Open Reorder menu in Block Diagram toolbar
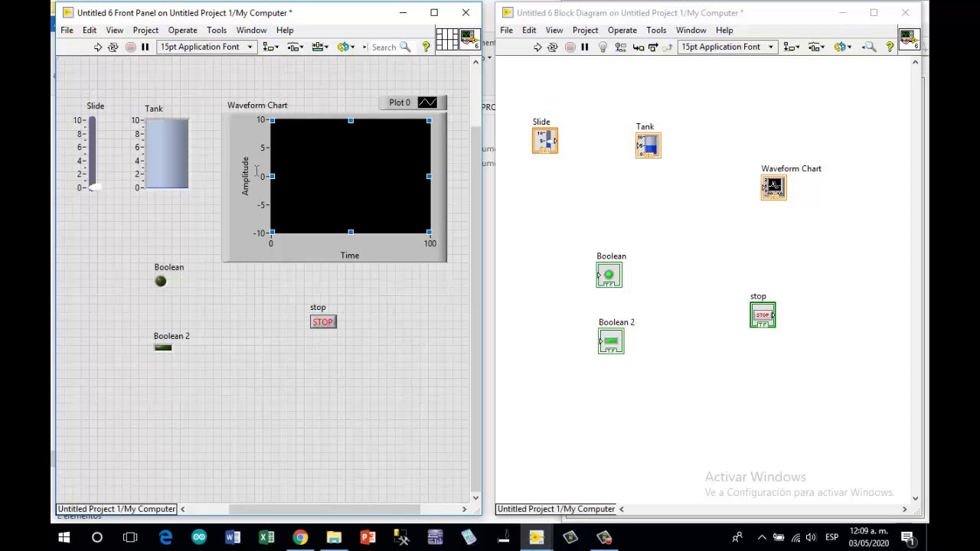The height and width of the screenshot is (551, 980). tap(843, 47)
